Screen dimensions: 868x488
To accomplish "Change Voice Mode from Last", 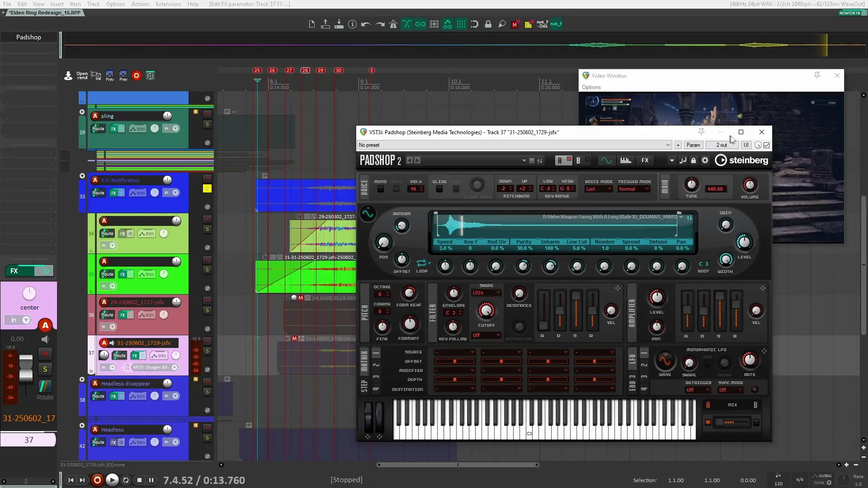I will [598, 189].
